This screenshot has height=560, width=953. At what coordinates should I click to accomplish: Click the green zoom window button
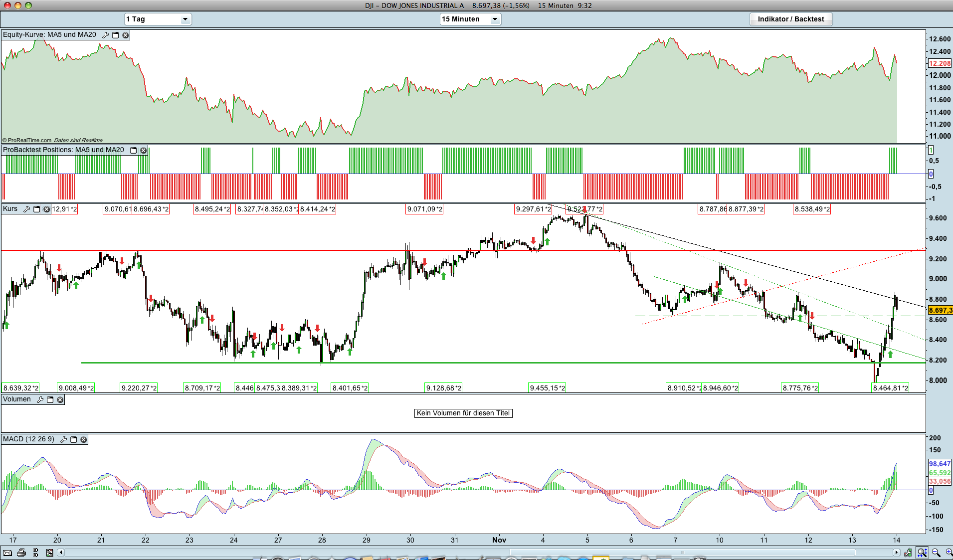[x=28, y=5]
